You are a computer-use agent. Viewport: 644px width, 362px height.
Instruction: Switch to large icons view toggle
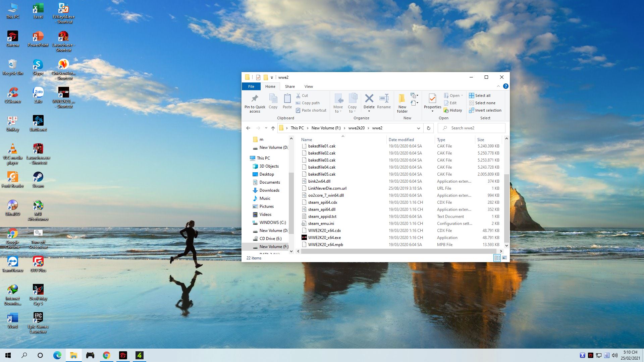(x=504, y=258)
